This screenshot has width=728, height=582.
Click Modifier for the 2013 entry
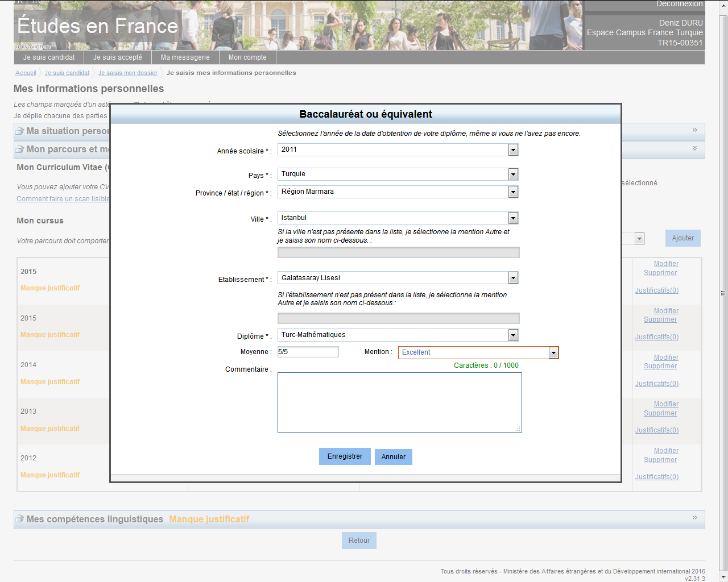(666, 404)
